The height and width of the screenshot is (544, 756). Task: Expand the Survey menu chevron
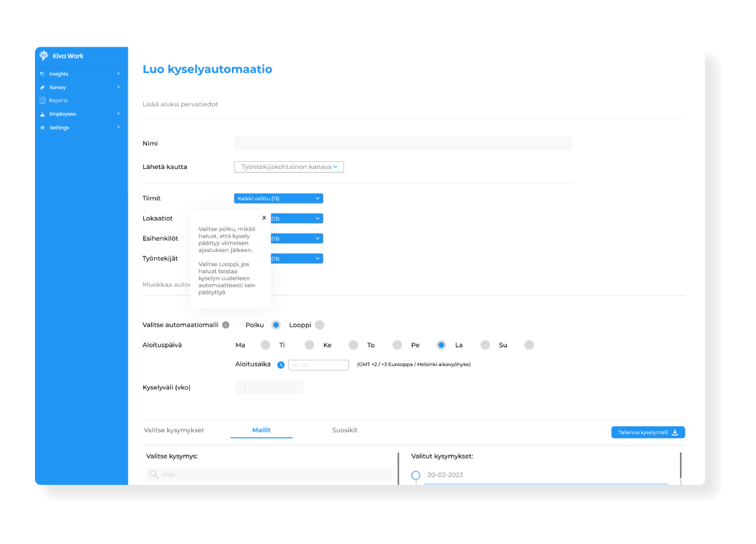(119, 87)
